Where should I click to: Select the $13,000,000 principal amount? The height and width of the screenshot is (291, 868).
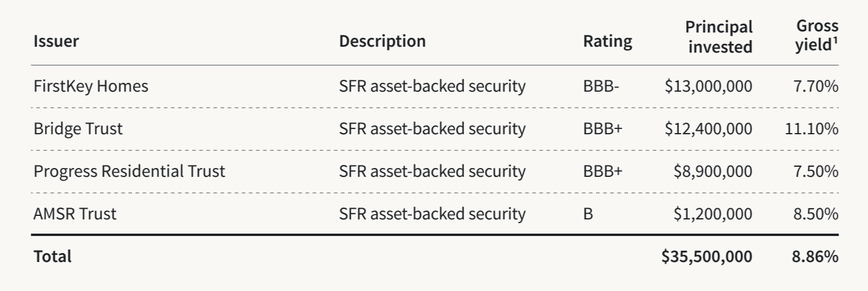click(708, 86)
